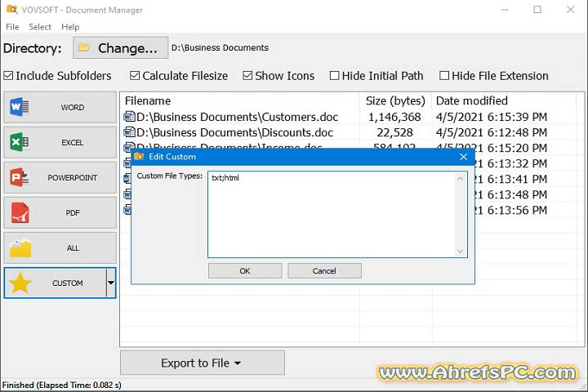This screenshot has width=588, height=392.
Task: Click the date ending 6:13:32 PM
Action: click(x=511, y=163)
